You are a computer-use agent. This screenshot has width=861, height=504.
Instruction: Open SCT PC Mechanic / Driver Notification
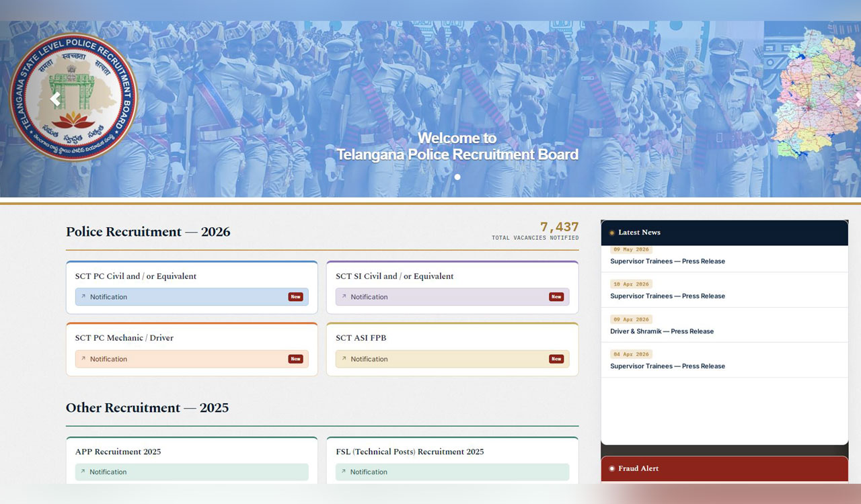[192, 359]
